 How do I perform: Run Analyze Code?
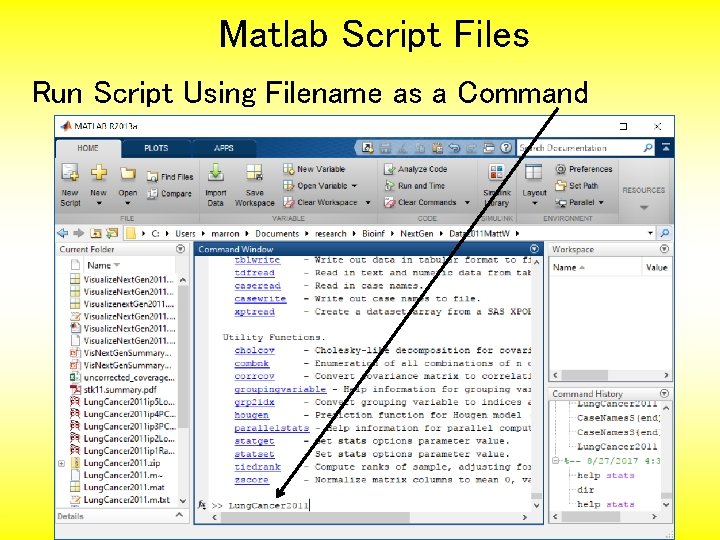(x=416, y=169)
